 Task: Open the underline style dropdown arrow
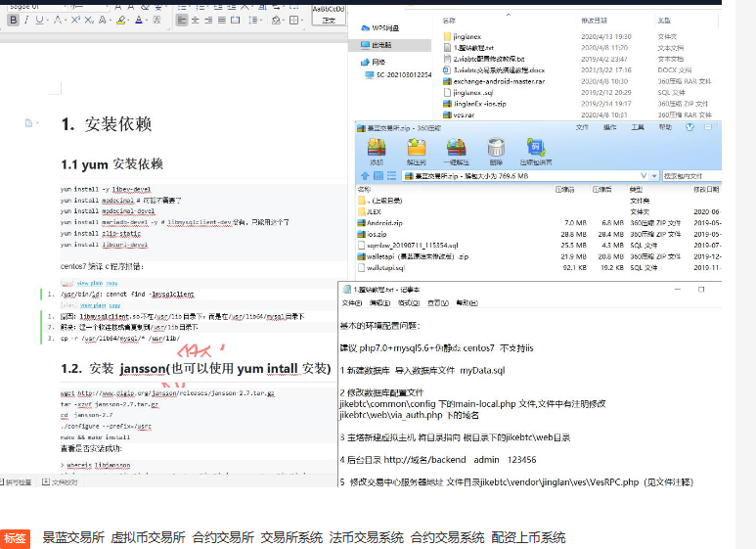47,21
